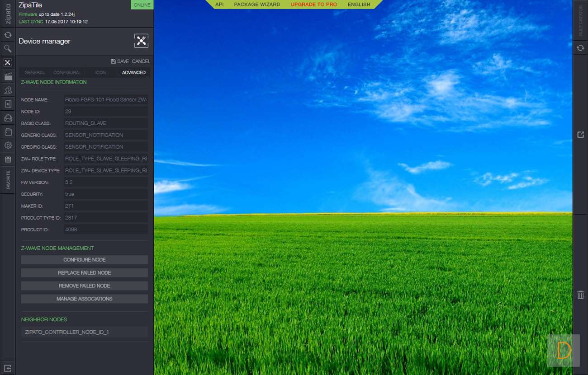Open the scenes clapperboard icon

tap(8, 76)
